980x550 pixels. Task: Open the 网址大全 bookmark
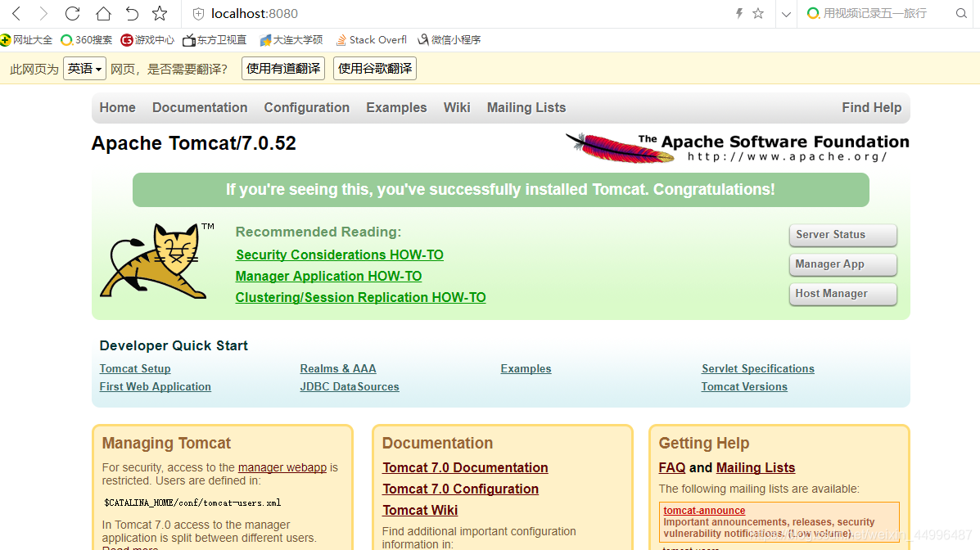click(x=26, y=40)
